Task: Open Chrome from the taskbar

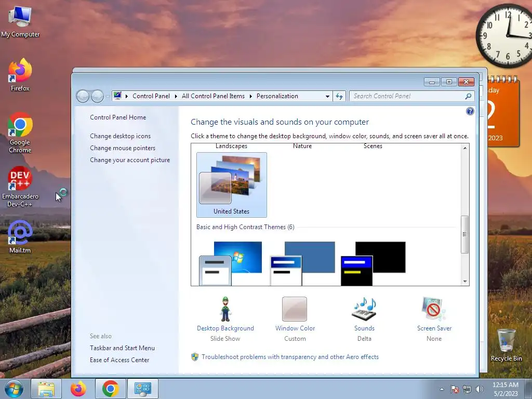Action: click(x=110, y=389)
